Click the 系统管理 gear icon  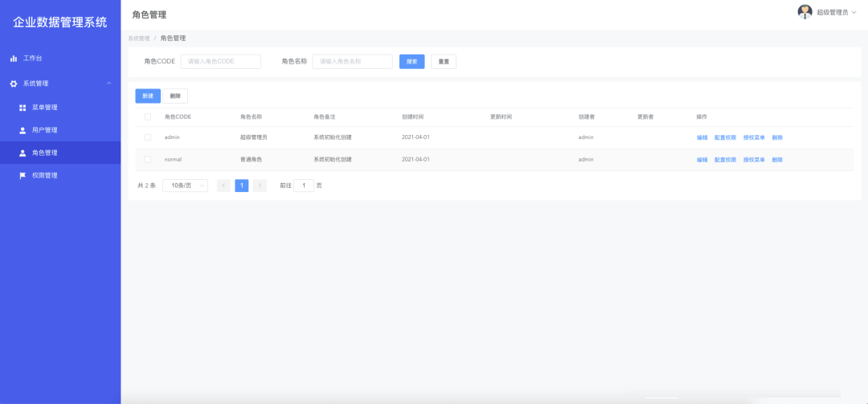pos(14,84)
